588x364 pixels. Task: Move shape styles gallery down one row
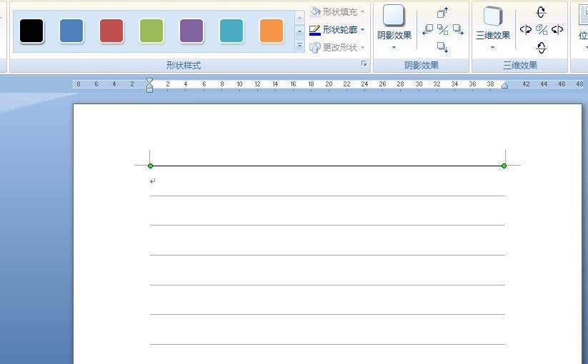pos(299,31)
